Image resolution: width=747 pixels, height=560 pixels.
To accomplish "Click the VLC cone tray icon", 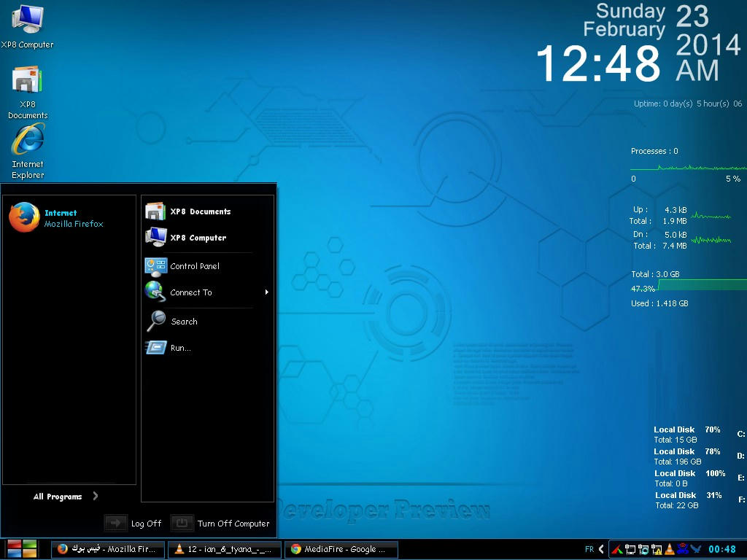I will pos(669,549).
